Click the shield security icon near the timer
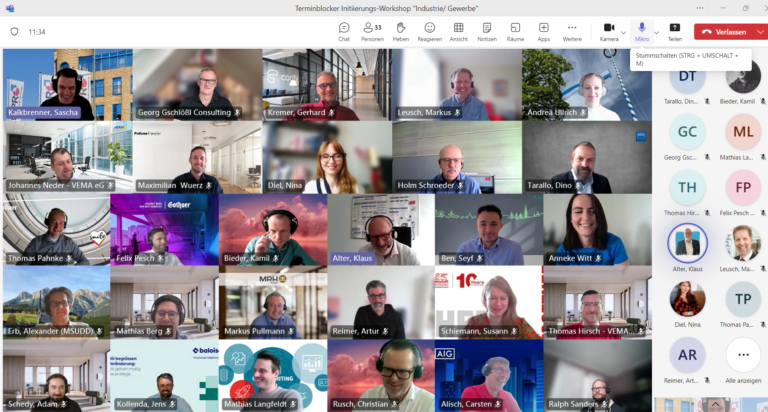768x412 pixels. (14, 32)
